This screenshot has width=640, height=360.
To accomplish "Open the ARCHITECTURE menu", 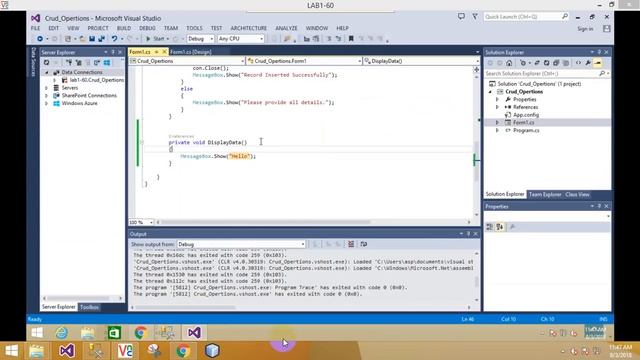I will pyautogui.click(x=249, y=28).
